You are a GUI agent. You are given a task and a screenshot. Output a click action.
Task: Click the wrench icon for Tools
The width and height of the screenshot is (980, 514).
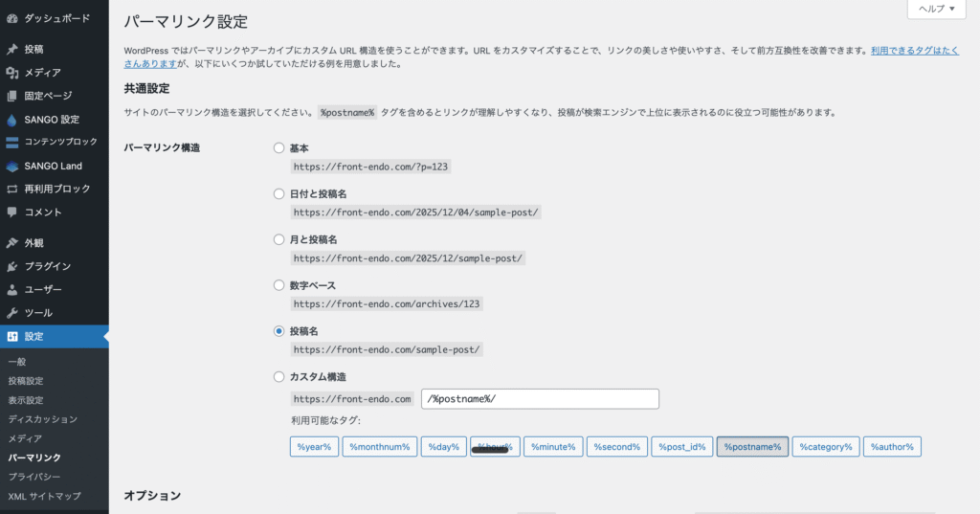click(11, 313)
